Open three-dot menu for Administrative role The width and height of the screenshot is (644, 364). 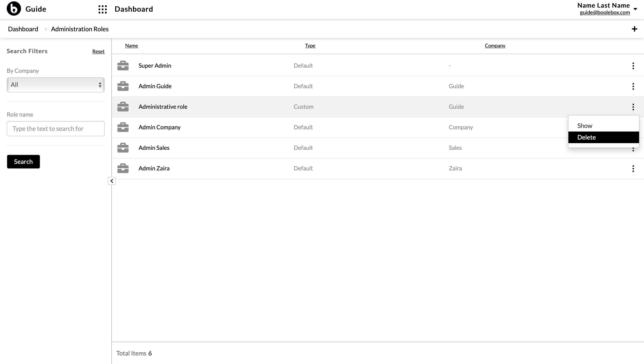pos(633,107)
